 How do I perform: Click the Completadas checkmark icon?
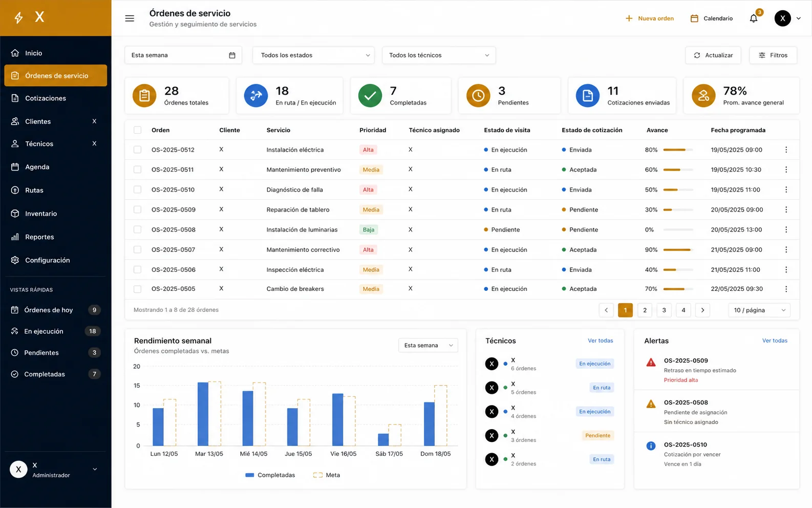click(x=370, y=96)
